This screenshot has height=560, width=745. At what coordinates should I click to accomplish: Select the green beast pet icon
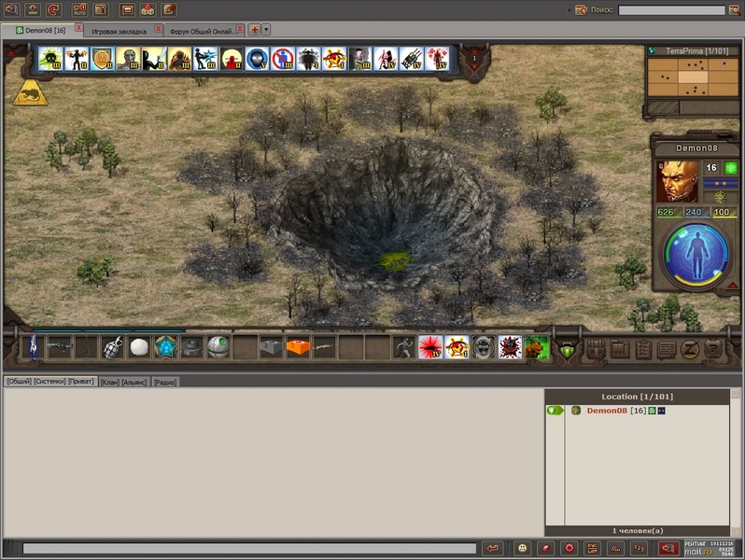537,348
